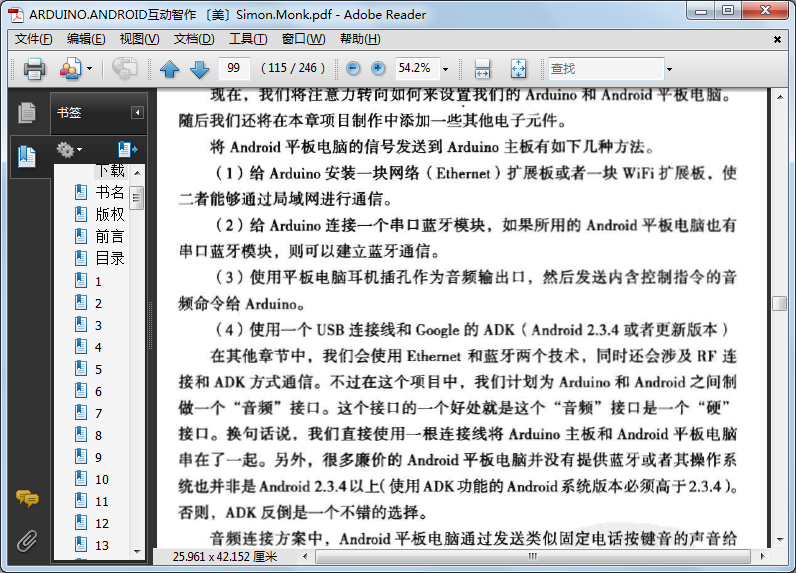Viewport: 796px width, 573px height.
Task: Click the 查找 search field
Action: [x=606, y=69]
